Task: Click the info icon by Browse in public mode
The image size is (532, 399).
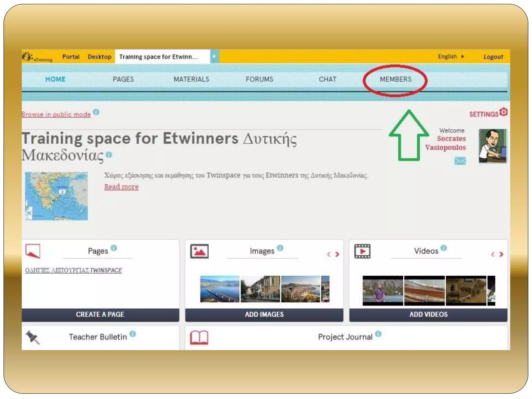Action: click(96, 112)
